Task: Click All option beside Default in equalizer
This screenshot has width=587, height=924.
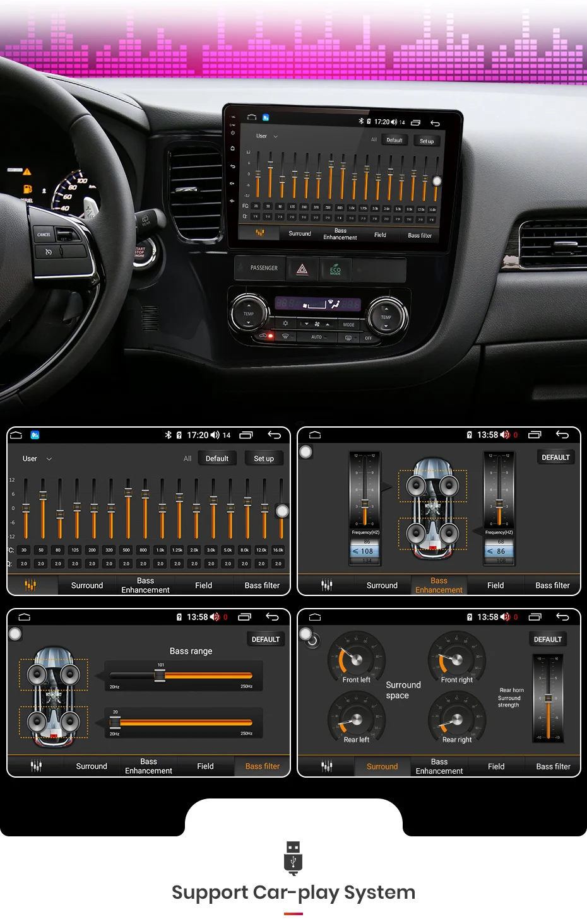Action: (x=187, y=459)
